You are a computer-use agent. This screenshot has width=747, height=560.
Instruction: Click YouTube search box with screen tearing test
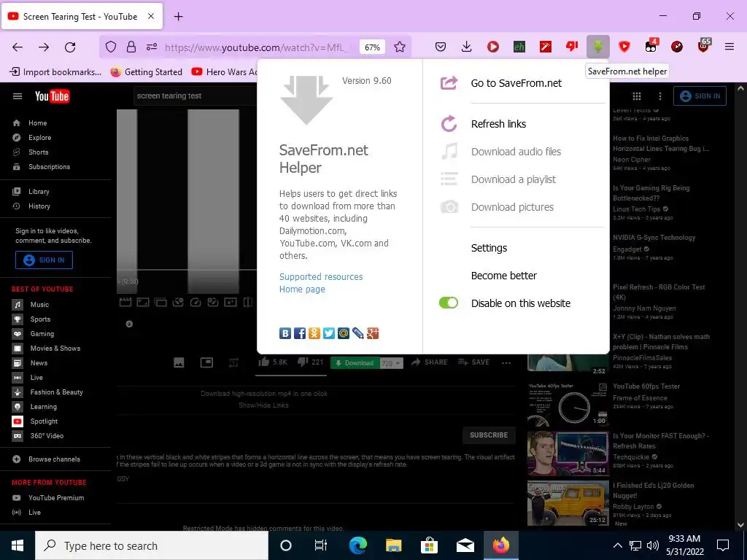click(x=196, y=96)
